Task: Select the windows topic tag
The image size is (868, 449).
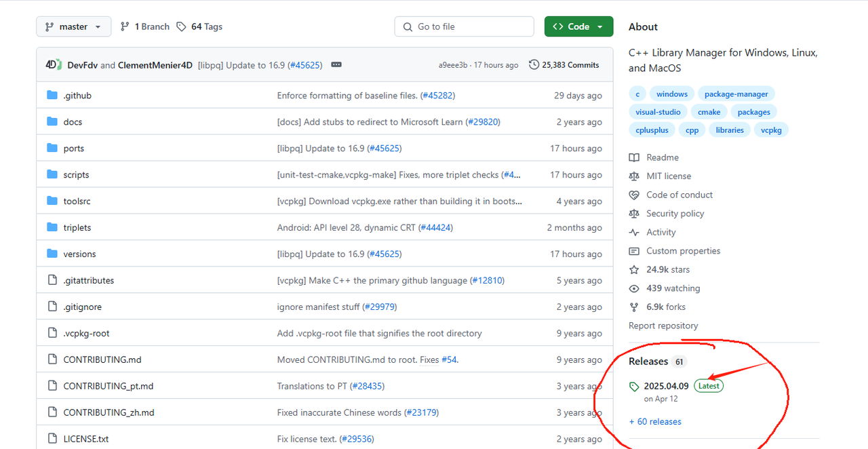Action: tap(672, 94)
